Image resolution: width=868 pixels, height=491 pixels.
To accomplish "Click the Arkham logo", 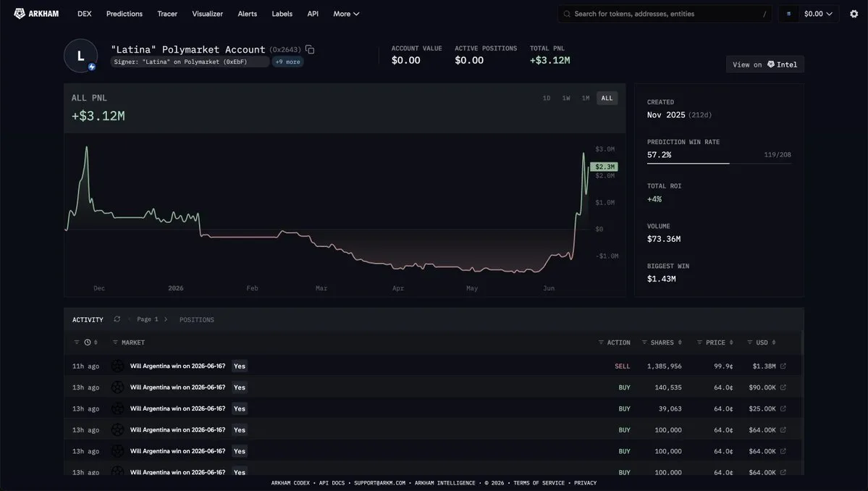I will (36, 14).
